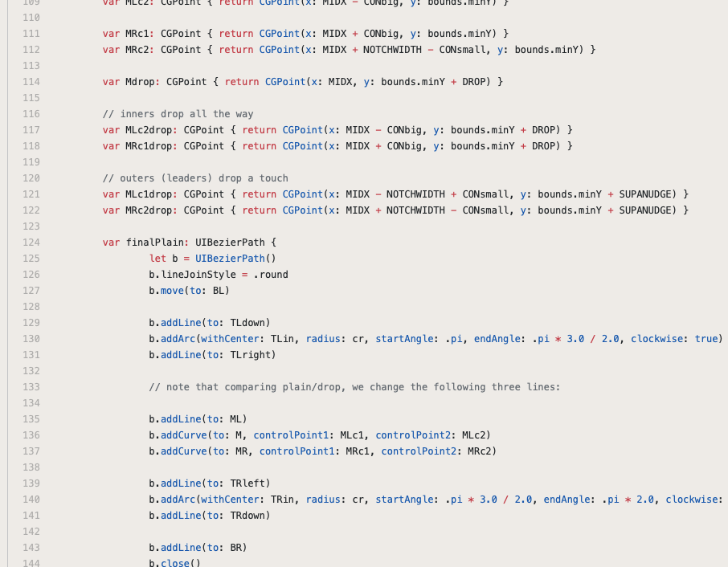Select line number 129 in the gutter
The image size is (728, 567).
point(31,323)
